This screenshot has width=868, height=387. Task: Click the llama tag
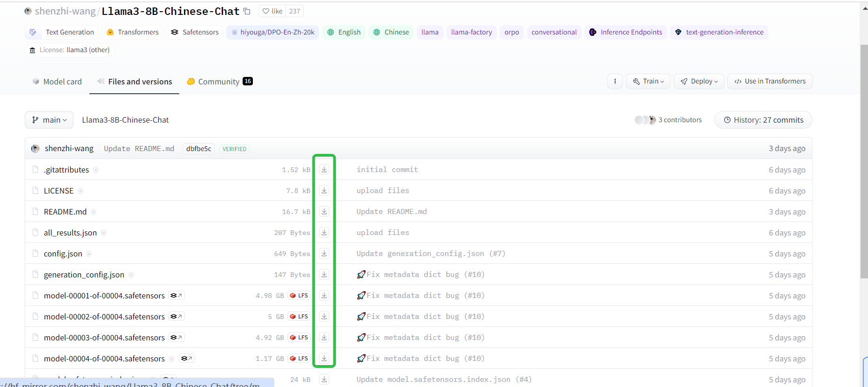coord(430,32)
